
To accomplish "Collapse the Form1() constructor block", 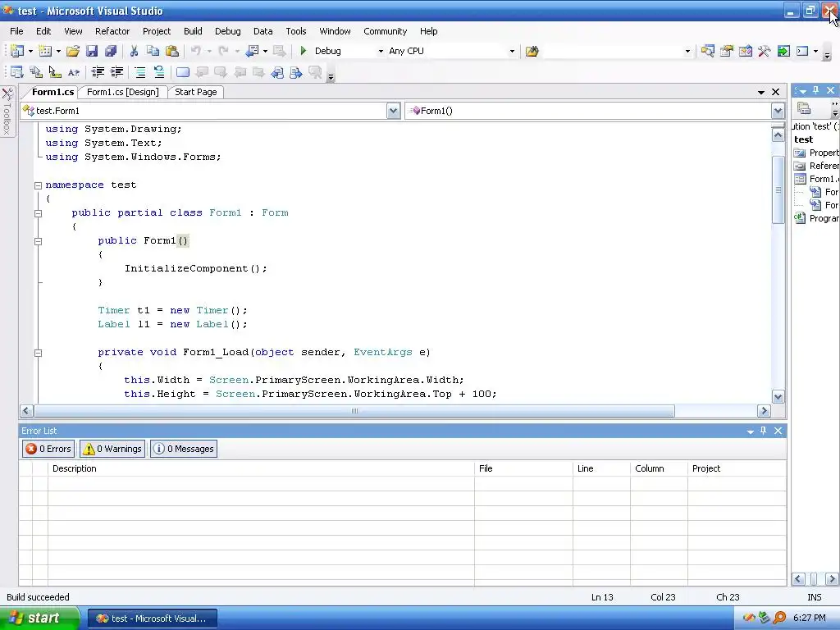I will (x=38, y=241).
